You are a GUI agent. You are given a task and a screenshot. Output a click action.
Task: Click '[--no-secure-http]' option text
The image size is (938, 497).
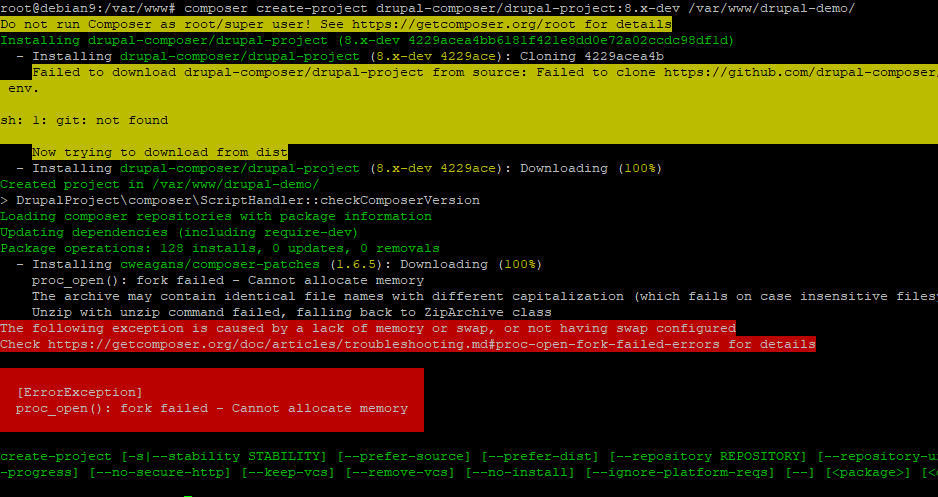click(160, 472)
